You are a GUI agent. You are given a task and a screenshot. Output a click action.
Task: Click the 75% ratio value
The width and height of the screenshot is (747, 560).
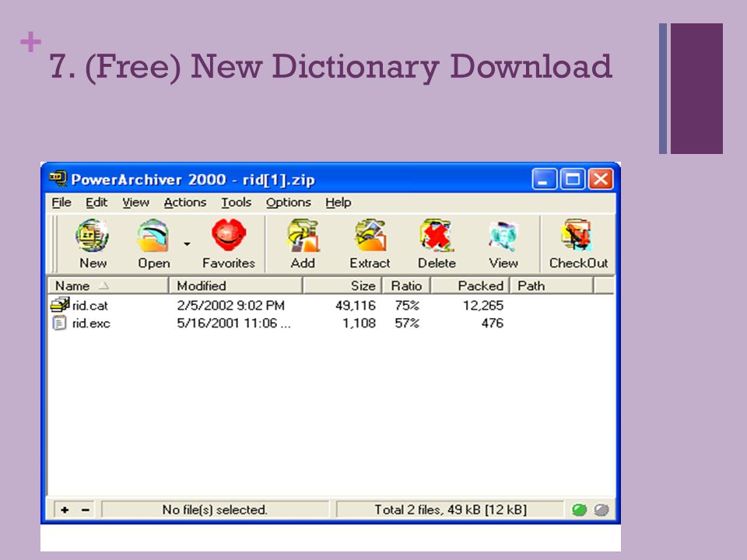point(407,305)
